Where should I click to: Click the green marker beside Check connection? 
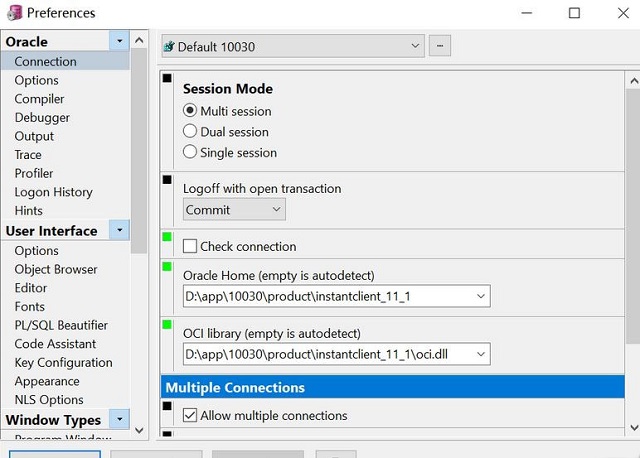tap(167, 237)
